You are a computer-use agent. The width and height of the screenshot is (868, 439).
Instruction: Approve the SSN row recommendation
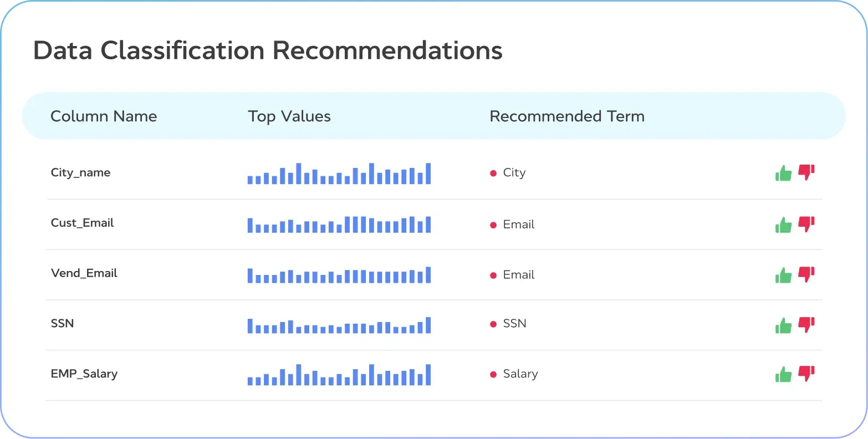point(783,326)
